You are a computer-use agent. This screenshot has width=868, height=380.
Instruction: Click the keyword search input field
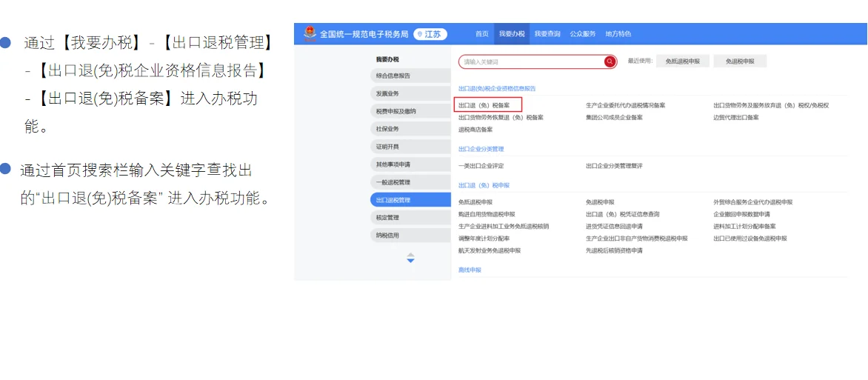pyautogui.click(x=531, y=62)
